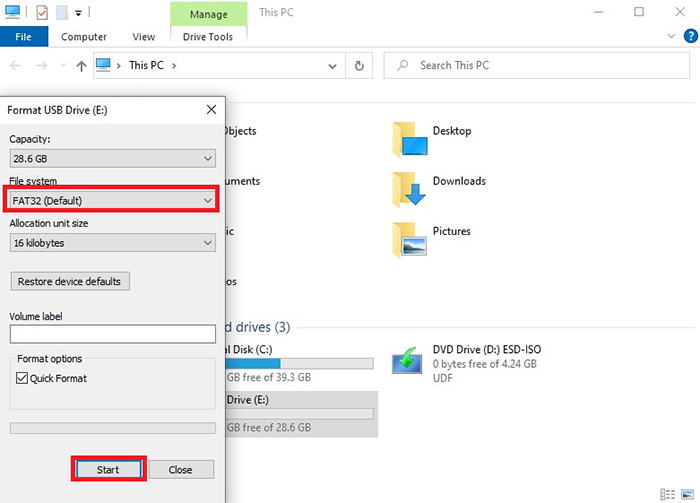Click the Help question mark icon
This screenshot has height=503, width=700.
tap(689, 36)
